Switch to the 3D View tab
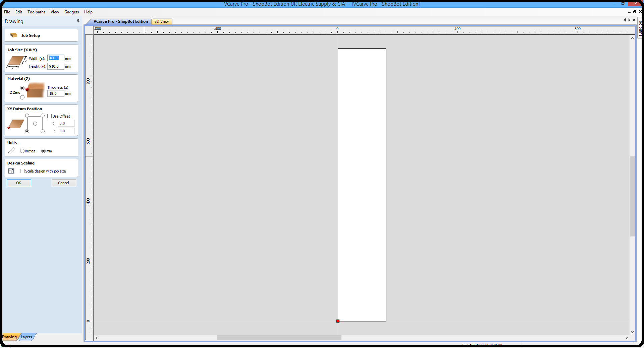Screen dimensions: 644x348 click(162, 21)
